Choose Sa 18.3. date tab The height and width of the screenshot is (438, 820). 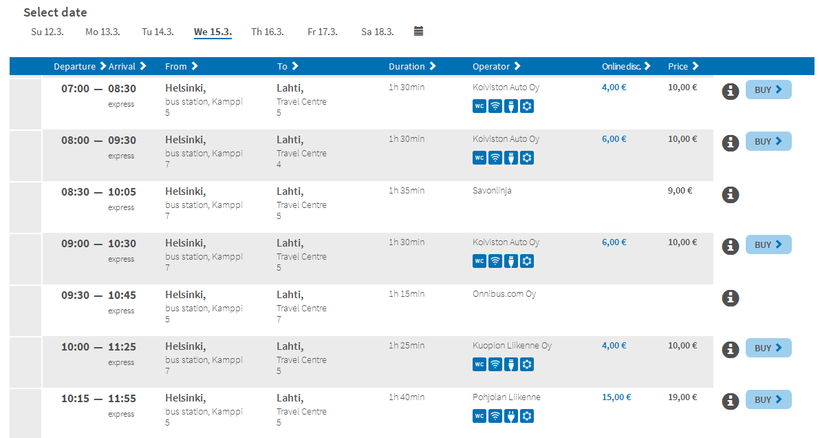(x=377, y=31)
